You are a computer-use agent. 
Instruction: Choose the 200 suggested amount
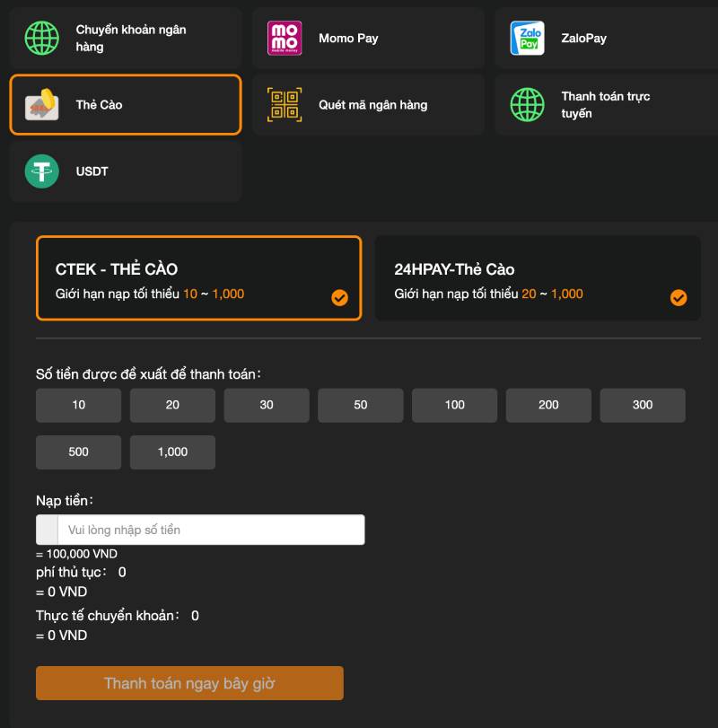548,405
